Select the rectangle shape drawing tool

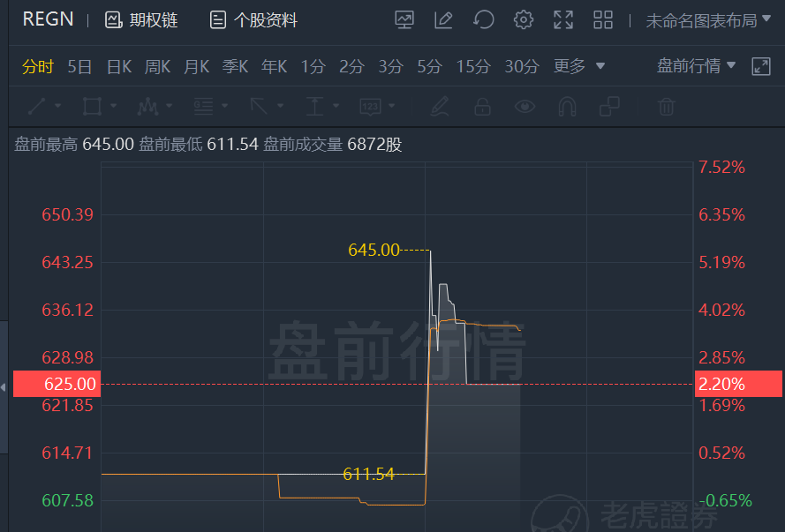[92, 106]
